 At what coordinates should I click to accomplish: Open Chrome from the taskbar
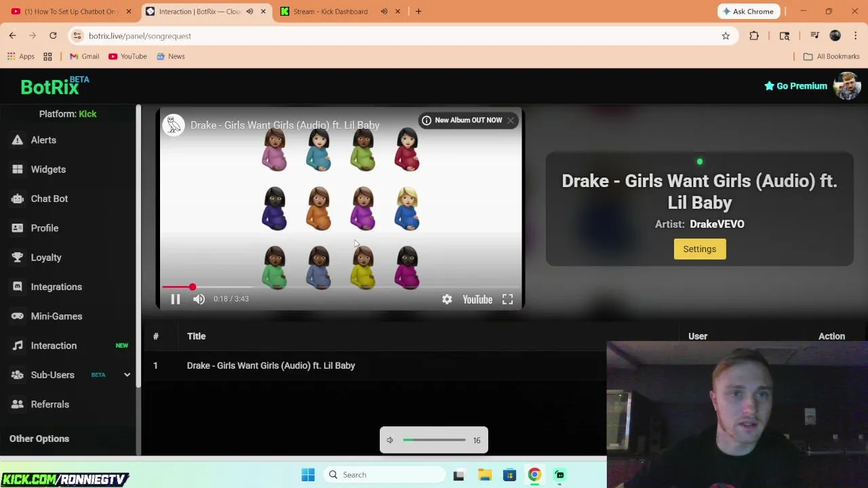(534, 475)
